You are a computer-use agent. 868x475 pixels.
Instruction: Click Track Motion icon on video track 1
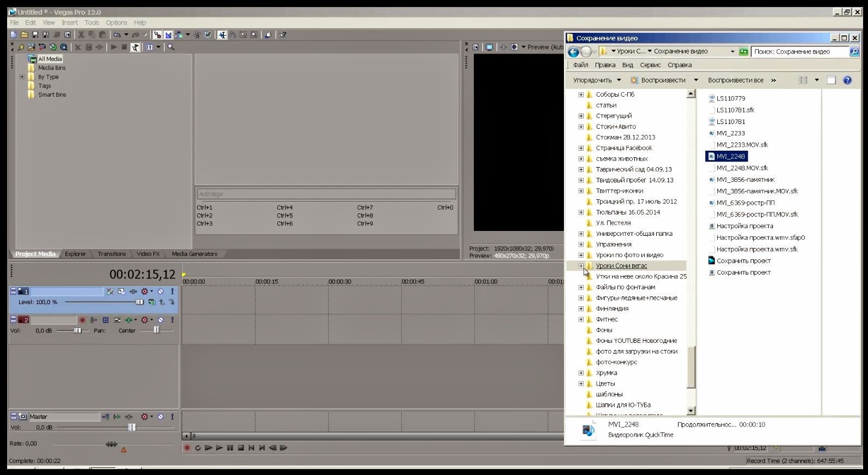click(121, 292)
